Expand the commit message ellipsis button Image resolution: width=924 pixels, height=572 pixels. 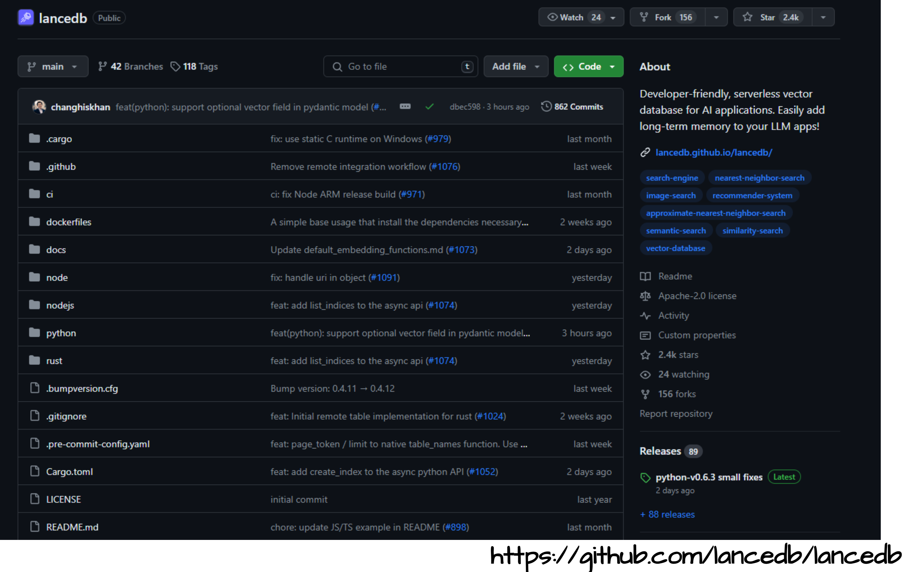tap(405, 106)
